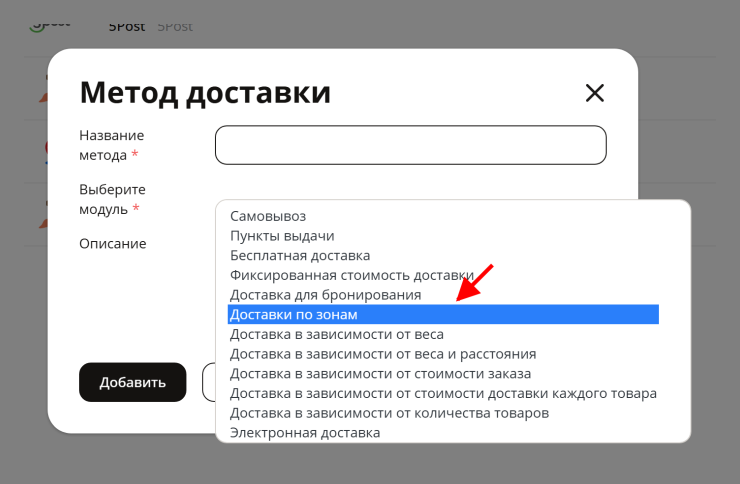The image size is (740, 484).
Task: Click the Описание label
Action: click(113, 244)
